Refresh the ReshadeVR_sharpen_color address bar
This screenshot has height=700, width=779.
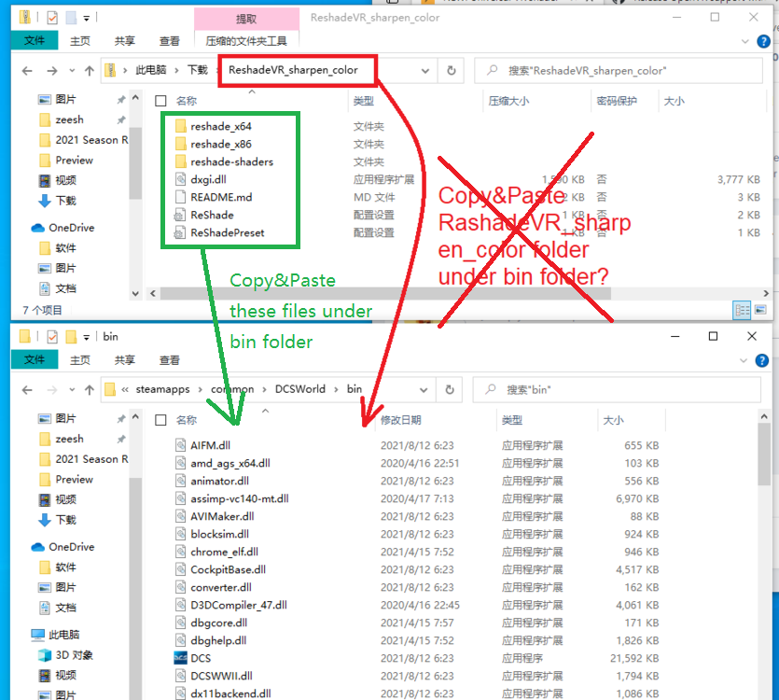coord(452,71)
